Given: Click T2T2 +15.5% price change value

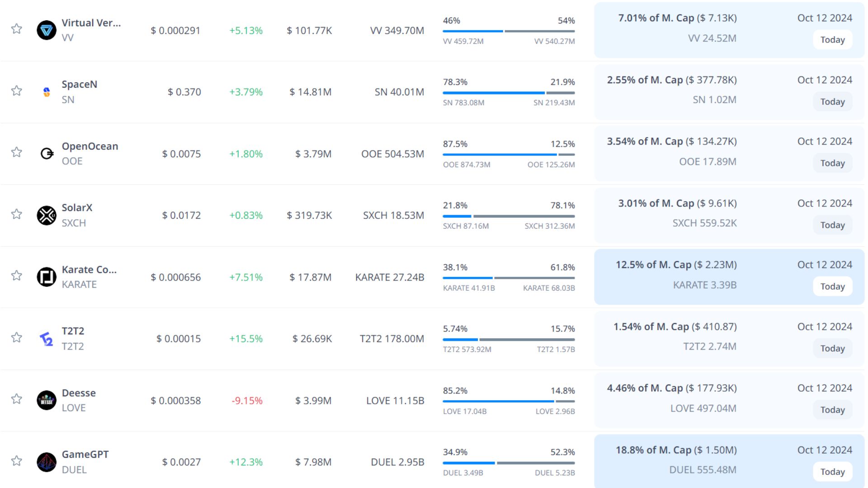Looking at the screenshot, I should point(246,339).
